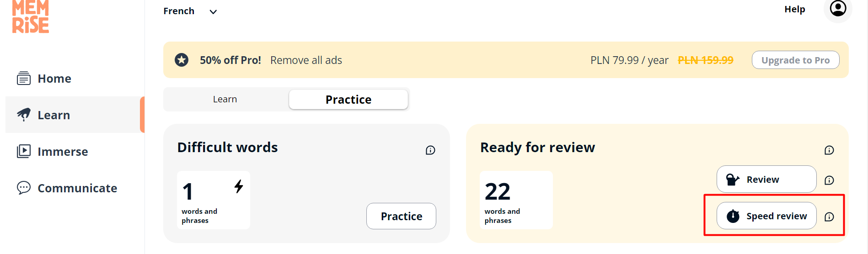Click the chevron next to French

point(213,12)
